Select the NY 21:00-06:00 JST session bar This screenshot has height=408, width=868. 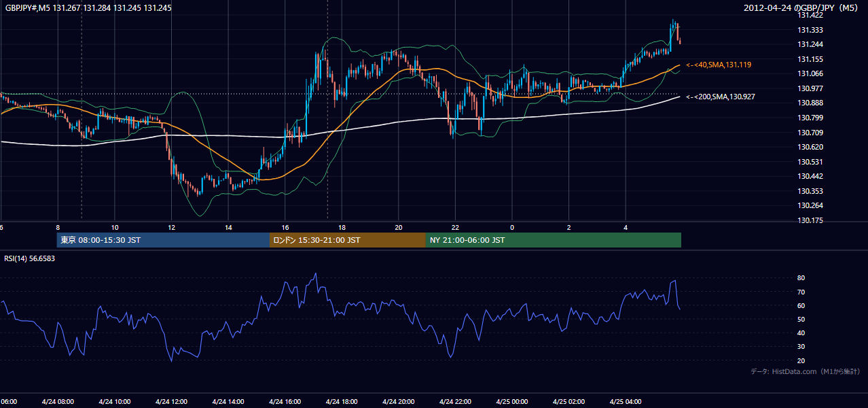tap(554, 240)
